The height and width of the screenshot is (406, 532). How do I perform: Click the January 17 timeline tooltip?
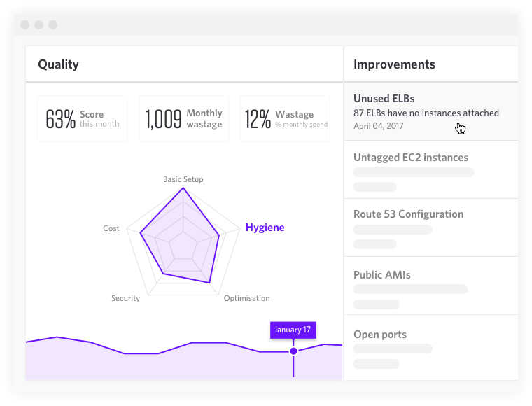293,330
